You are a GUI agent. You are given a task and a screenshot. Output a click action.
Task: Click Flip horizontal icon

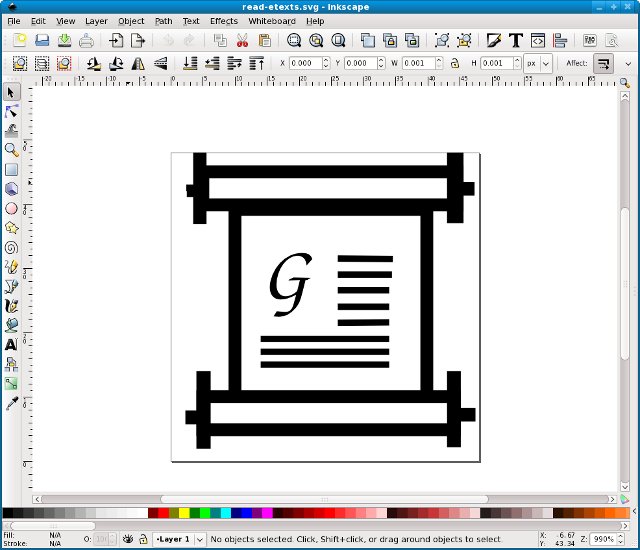(x=138, y=64)
